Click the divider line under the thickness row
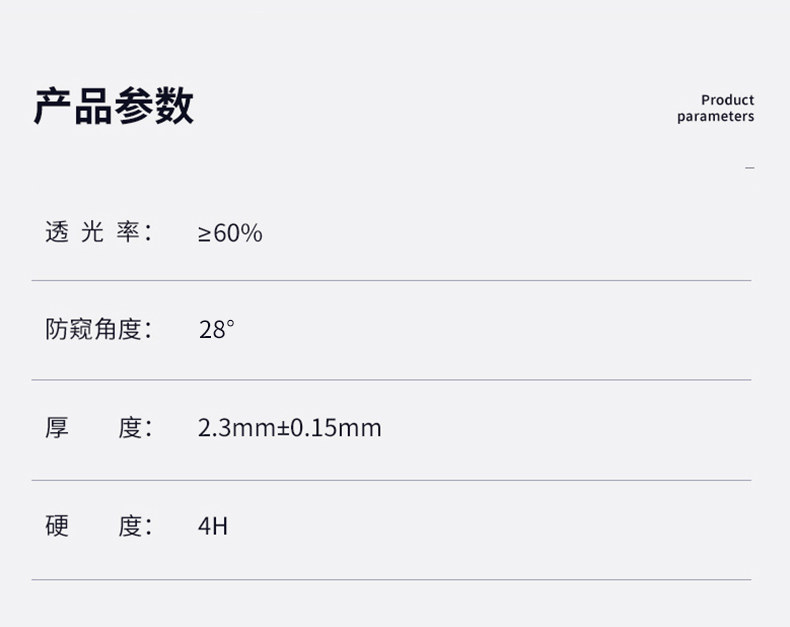Image resolution: width=790 pixels, height=627 pixels. point(391,480)
